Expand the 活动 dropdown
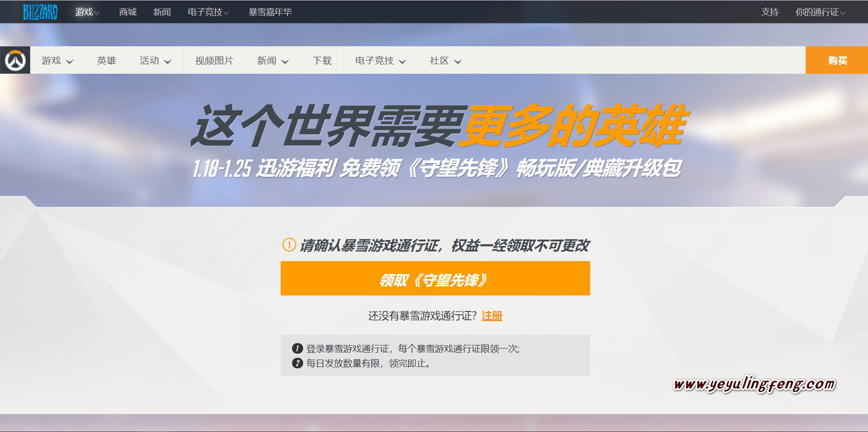 tap(155, 60)
